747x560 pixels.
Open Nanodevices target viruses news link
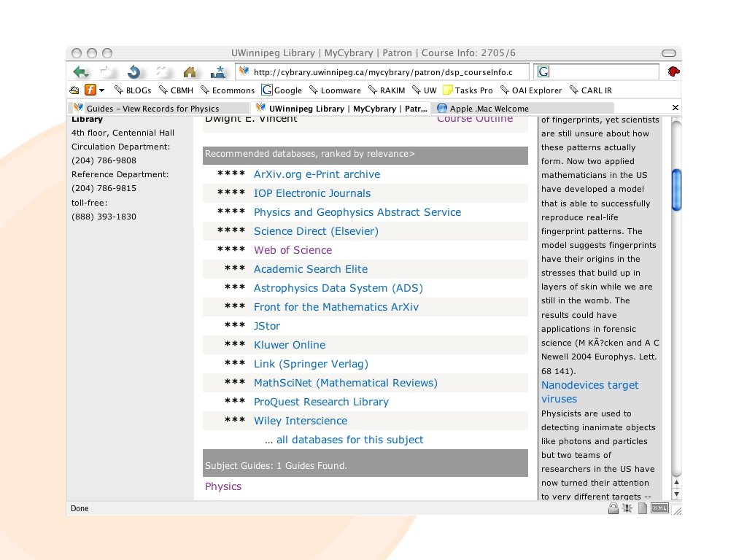(x=589, y=392)
